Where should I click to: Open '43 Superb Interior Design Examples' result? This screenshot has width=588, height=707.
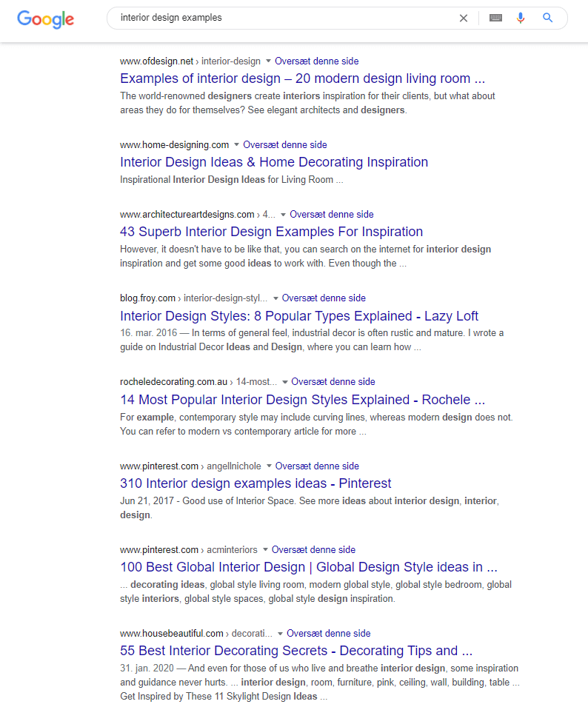[272, 231]
